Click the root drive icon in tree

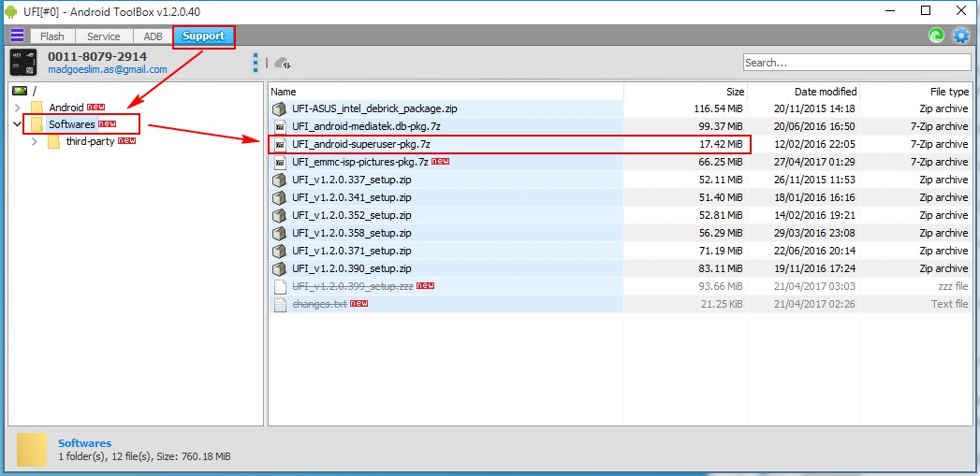20,91
